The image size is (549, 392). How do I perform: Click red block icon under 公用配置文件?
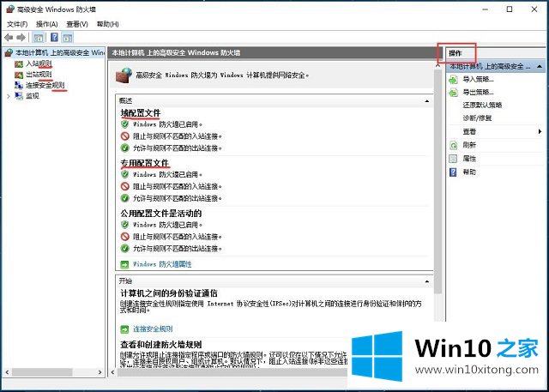pyautogui.click(x=125, y=237)
